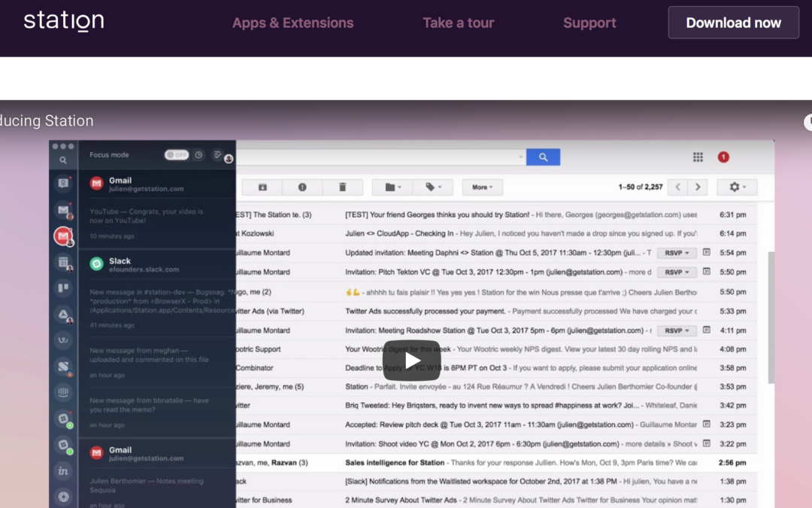Open the #station-dev Bugsnag notification
Viewport: 812px width, 508px height.
[x=157, y=308]
